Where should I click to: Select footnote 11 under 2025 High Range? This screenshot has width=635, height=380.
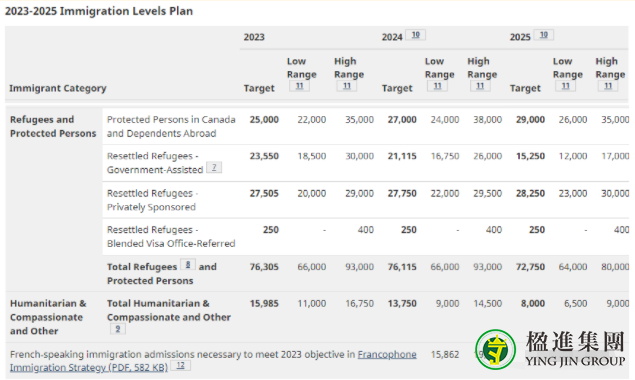pyautogui.click(x=608, y=86)
